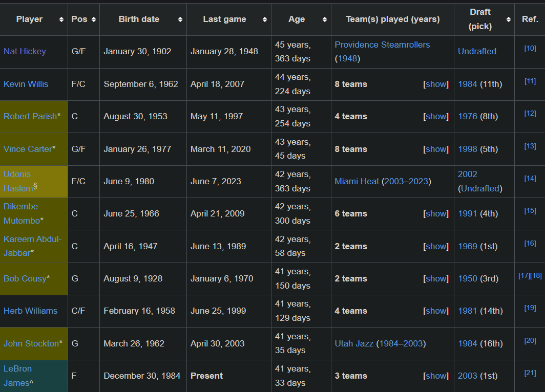Open Herb Williams player link

(x=31, y=311)
